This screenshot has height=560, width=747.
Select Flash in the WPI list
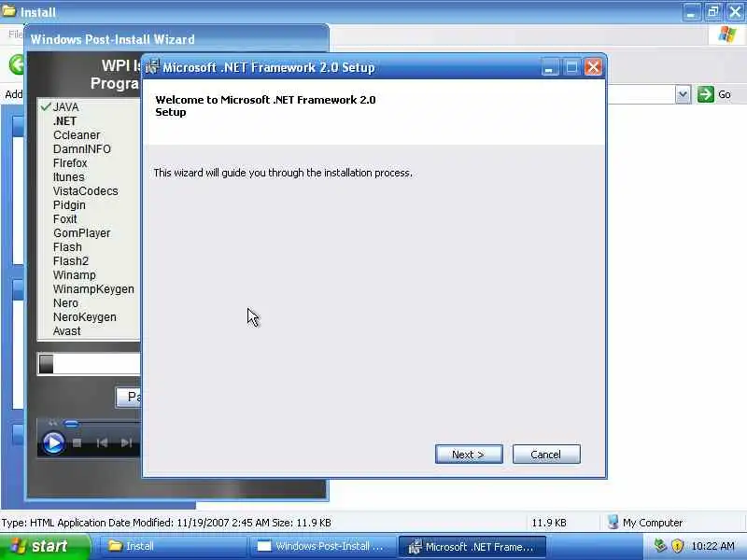point(67,247)
